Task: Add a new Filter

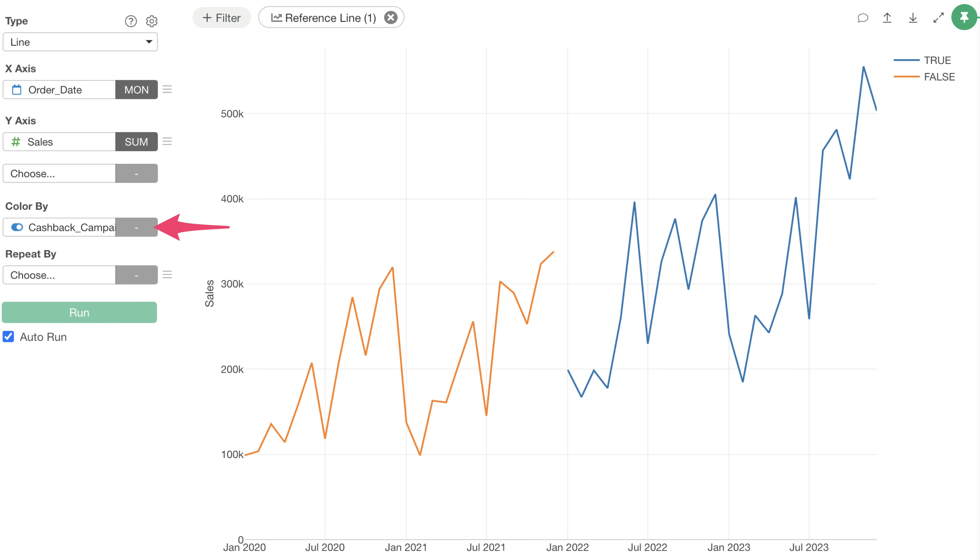Action: [x=222, y=18]
